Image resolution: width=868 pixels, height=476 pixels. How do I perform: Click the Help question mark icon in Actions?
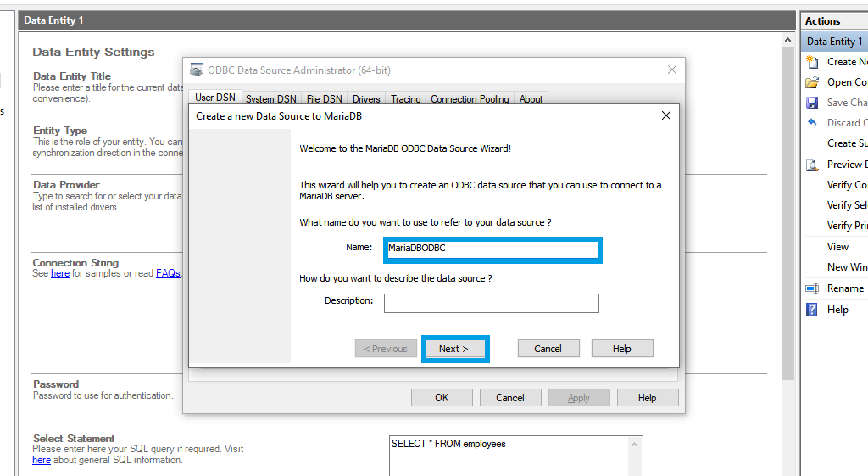tap(811, 310)
